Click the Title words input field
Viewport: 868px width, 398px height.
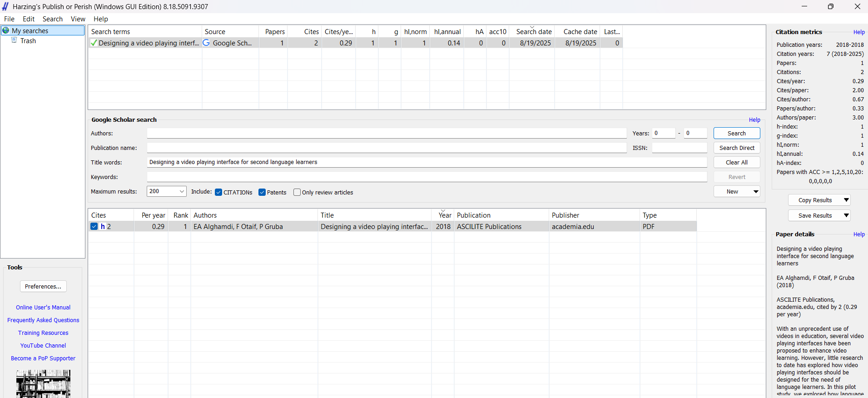(427, 162)
